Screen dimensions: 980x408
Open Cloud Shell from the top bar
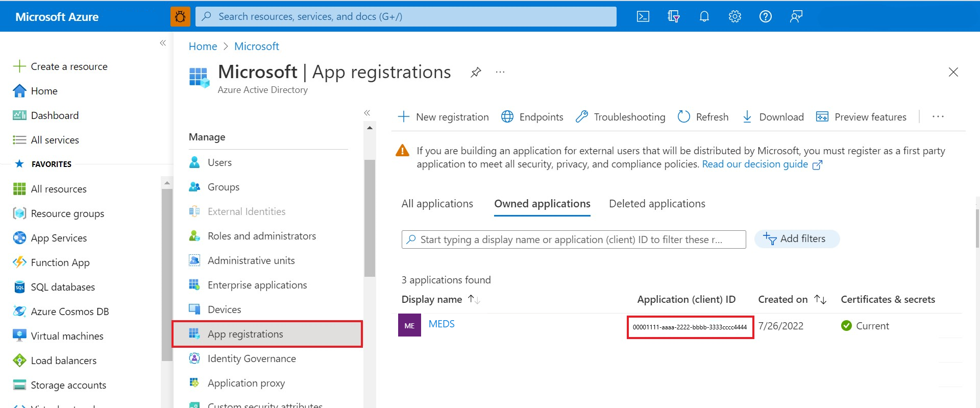tap(643, 16)
